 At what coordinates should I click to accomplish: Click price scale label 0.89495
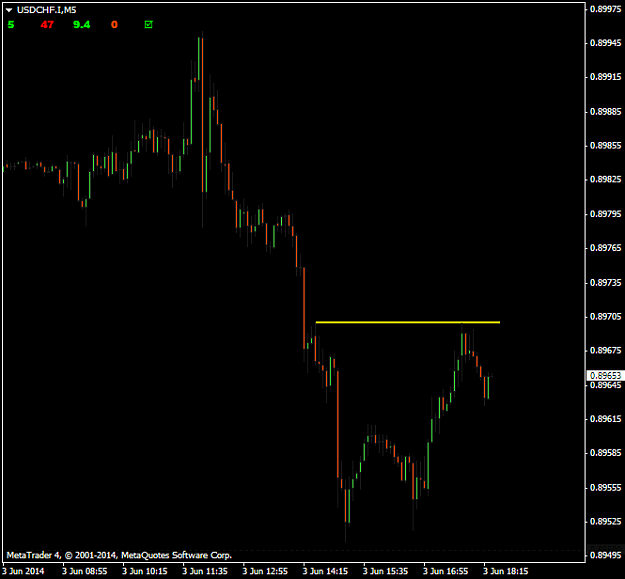(x=605, y=555)
